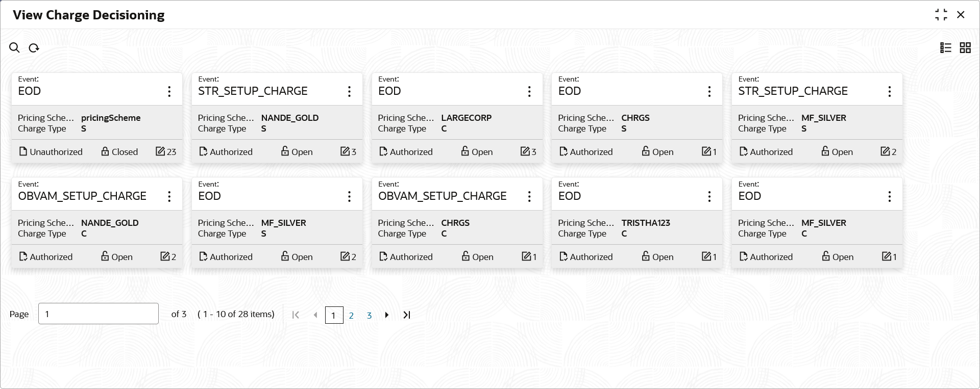The height and width of the screenshot is (389, 980).
Task: Click modification count icon showing 23
Action: coord(160,151)
